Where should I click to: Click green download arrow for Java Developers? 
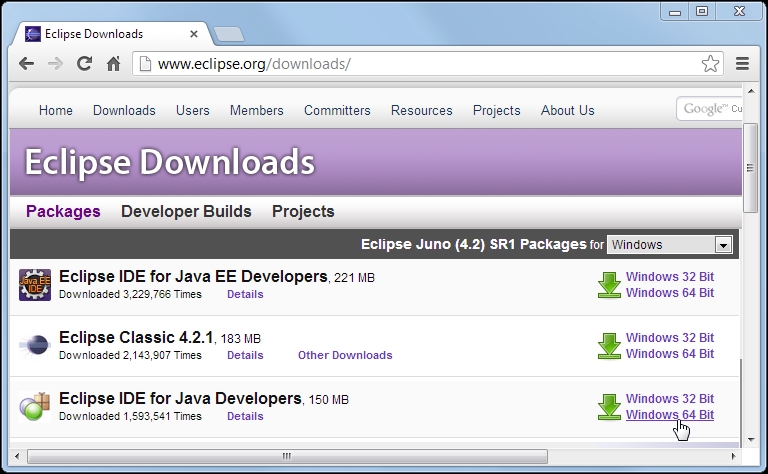click(x=609, y=407)
